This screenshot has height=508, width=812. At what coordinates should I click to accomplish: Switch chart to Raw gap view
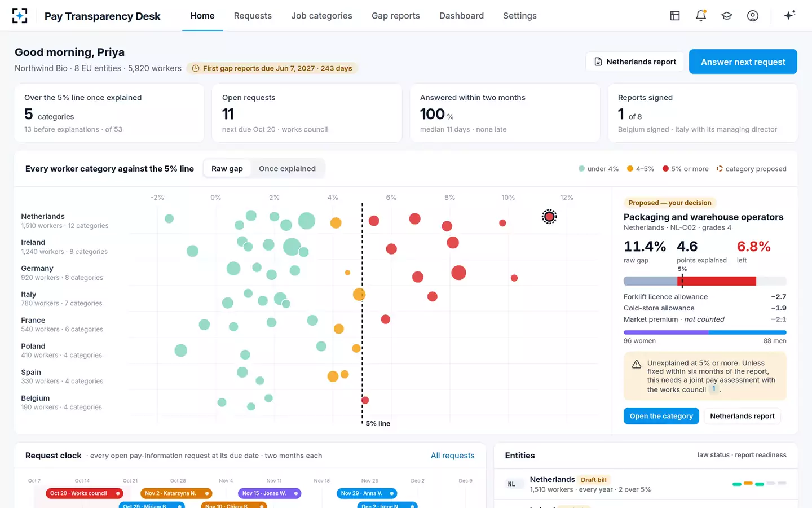click(227, 169)
